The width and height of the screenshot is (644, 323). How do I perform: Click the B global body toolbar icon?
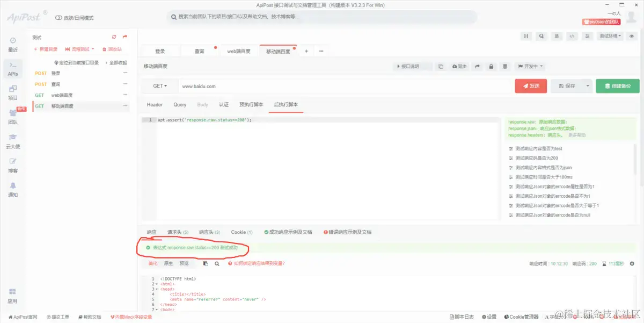coord(557,36)
